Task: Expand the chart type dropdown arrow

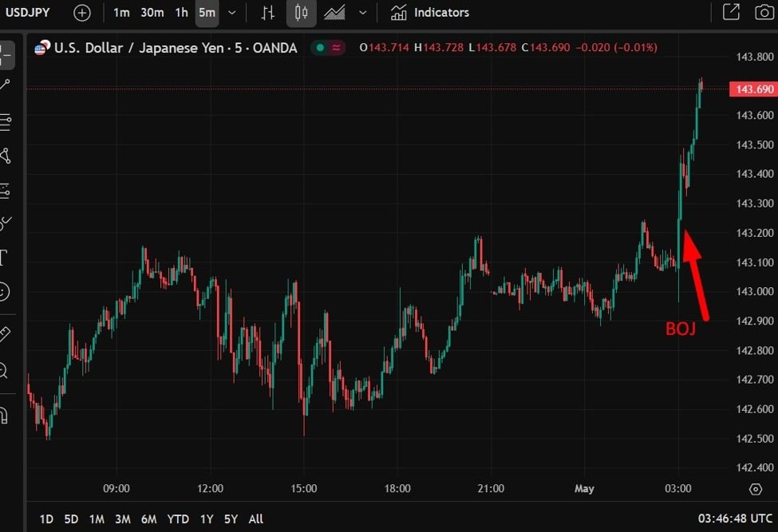Action: [x=363, y=13]
